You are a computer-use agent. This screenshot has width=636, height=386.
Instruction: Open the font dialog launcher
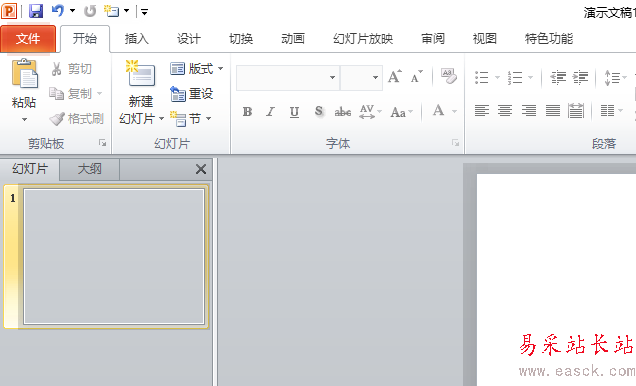tap(455, 143)
